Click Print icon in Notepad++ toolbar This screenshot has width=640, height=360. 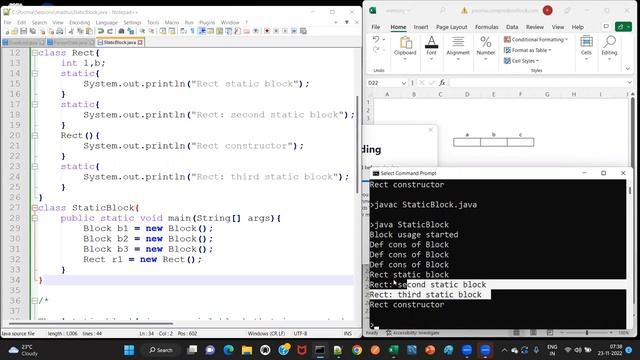point(60,31)
